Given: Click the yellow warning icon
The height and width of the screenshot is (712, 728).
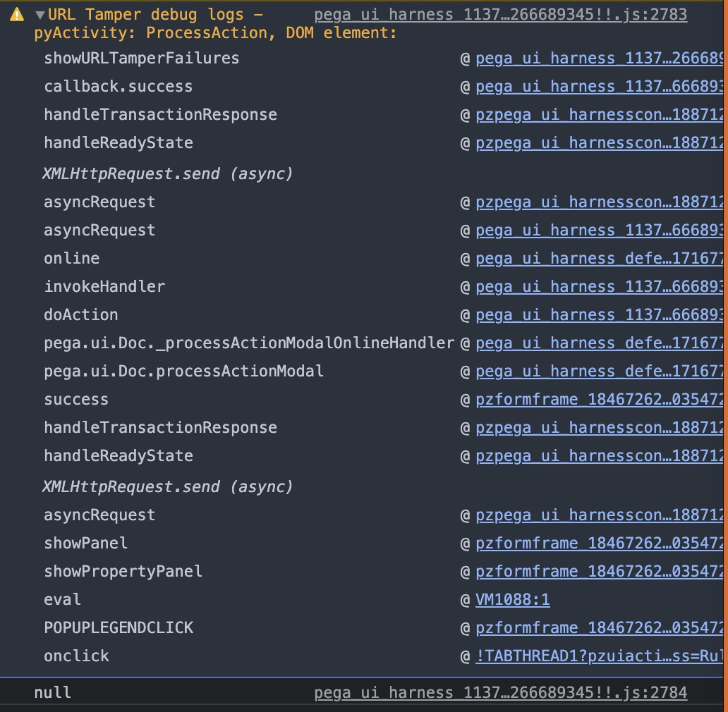Looking at the screenshot, I should pos(17,15).
